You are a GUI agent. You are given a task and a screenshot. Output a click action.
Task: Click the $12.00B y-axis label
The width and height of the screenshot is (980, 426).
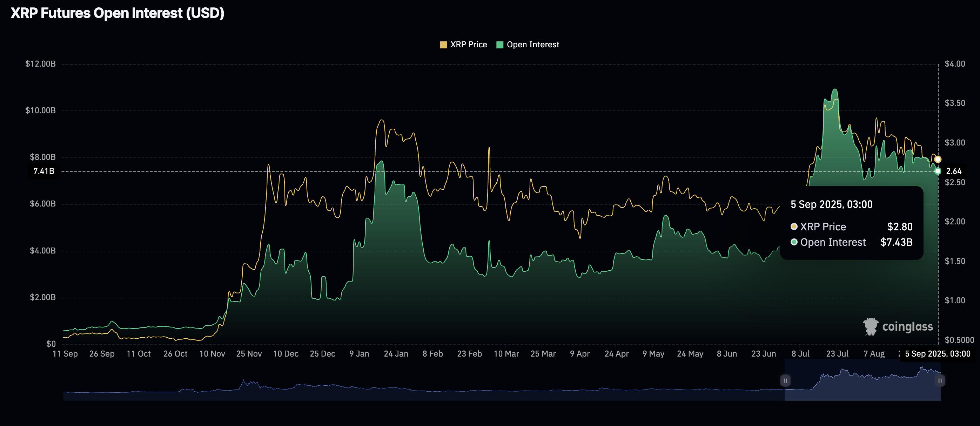coord(40,64)
